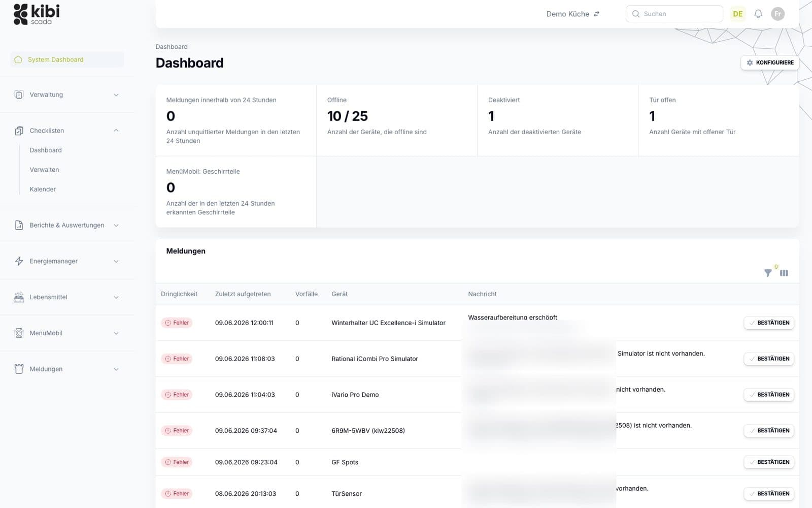Click the Berichte & Auswertungen document icon
The width and height of the screenshot is (812, 508).
(x=19, y=225)
